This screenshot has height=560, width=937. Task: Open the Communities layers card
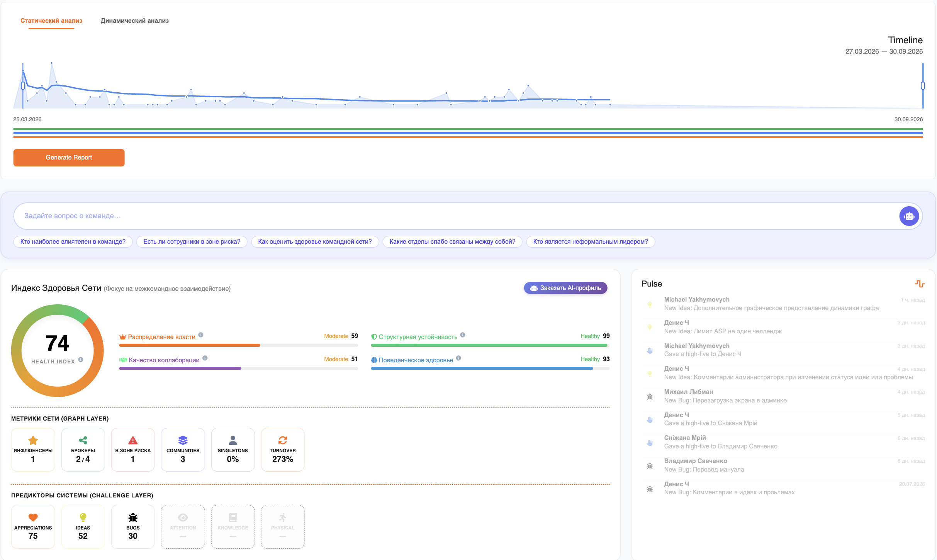click(x=183, y=450)
